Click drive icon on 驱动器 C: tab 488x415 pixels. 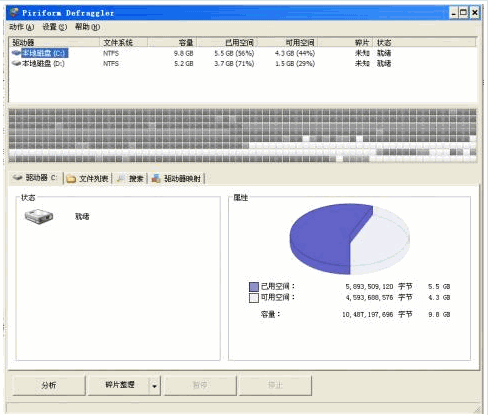[x=17, y=178]
